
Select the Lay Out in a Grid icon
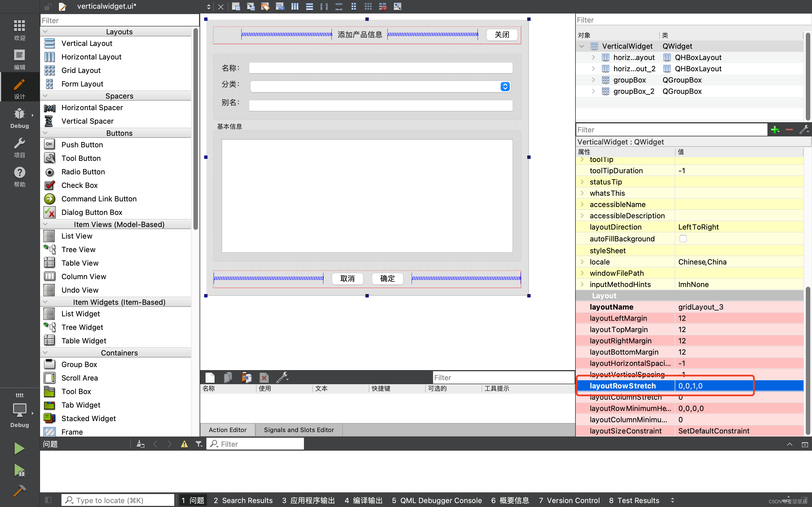[368, 6]
